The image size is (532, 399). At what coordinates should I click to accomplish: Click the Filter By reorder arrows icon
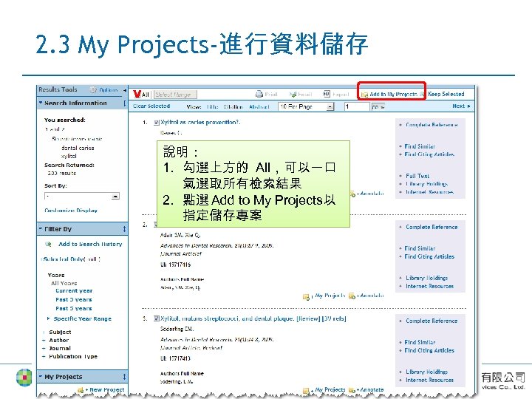(124, 229)
